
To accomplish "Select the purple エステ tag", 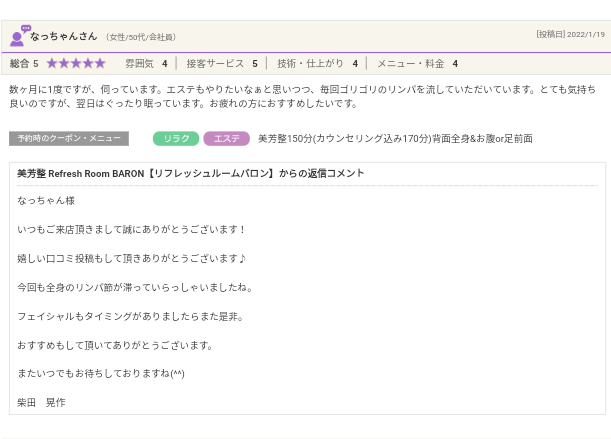I will 226,139.
